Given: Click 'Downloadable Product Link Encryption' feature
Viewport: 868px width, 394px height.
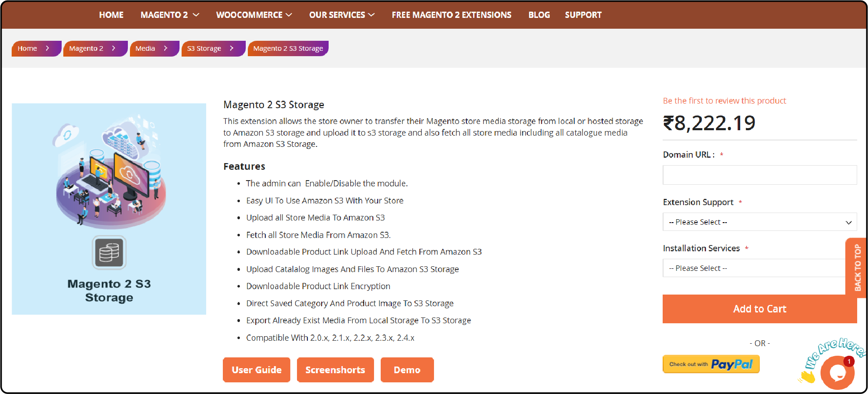Looking at the screenshot, I should click(x=318, y=286).
